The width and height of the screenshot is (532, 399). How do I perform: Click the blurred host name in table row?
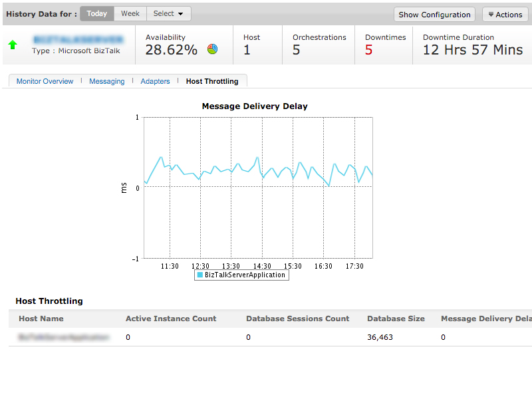(x=64, y=337)
